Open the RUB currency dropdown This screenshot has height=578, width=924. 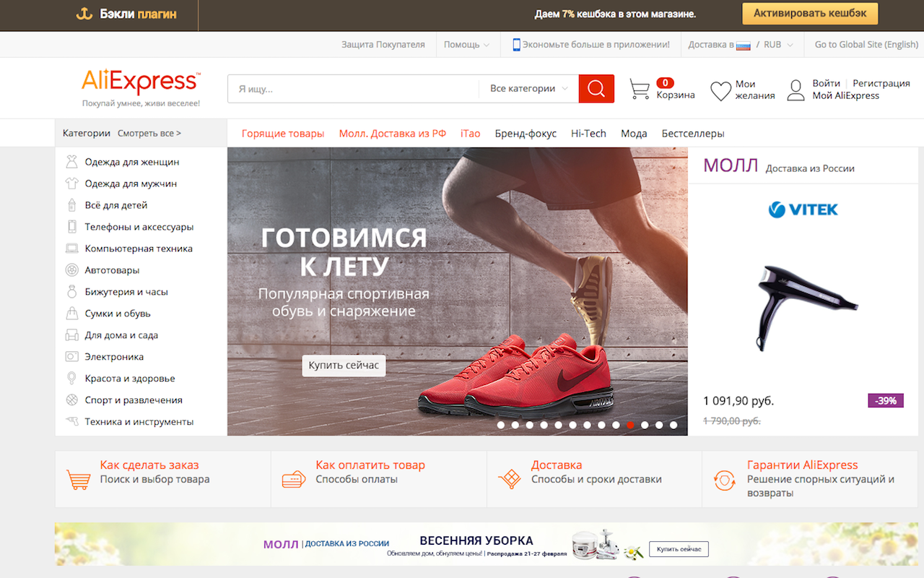coord(778,45)
